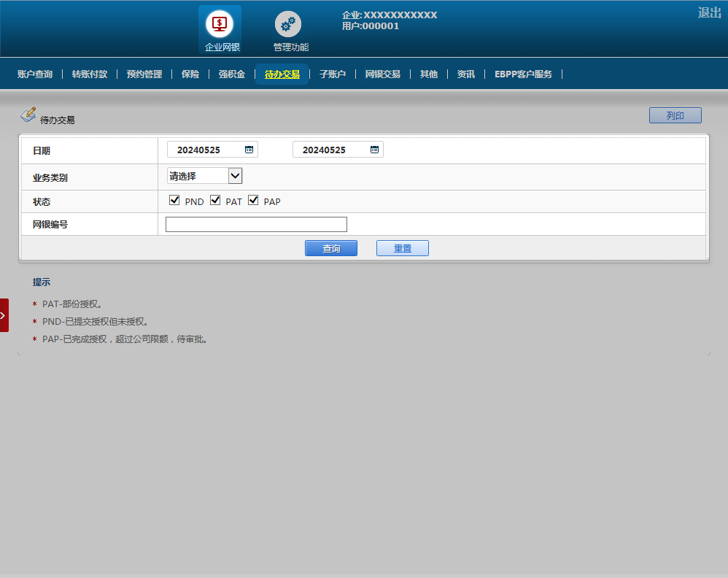This screenshot has width=728, height=578.
Task: Open the 企业网银 monitor icon
Action: point(219,24)
